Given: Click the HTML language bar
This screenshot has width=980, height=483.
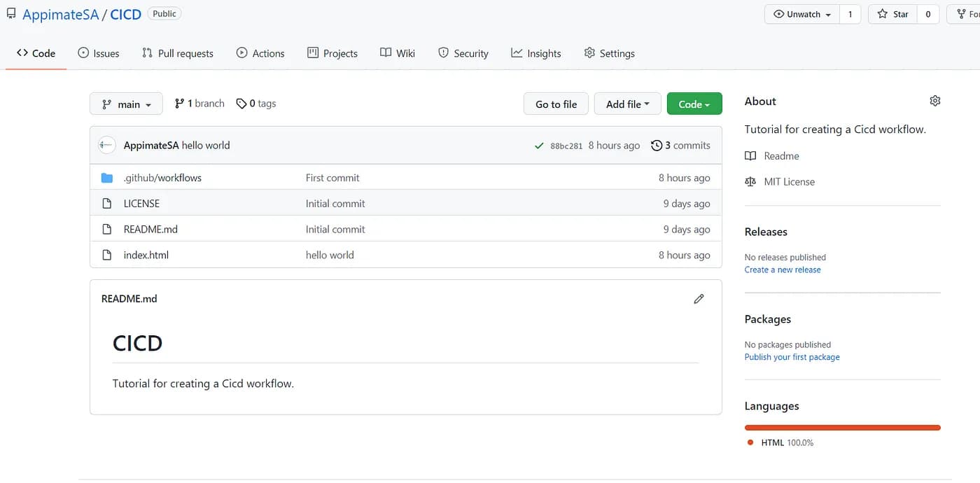Looking at the screenshot, I should pyautogui.click(x=842, y=428).
